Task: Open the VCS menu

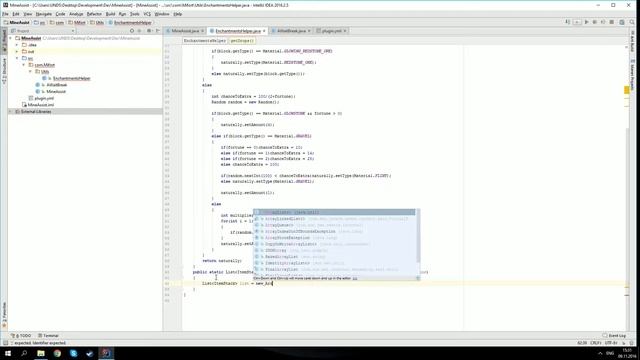Action: pos(147,14)
